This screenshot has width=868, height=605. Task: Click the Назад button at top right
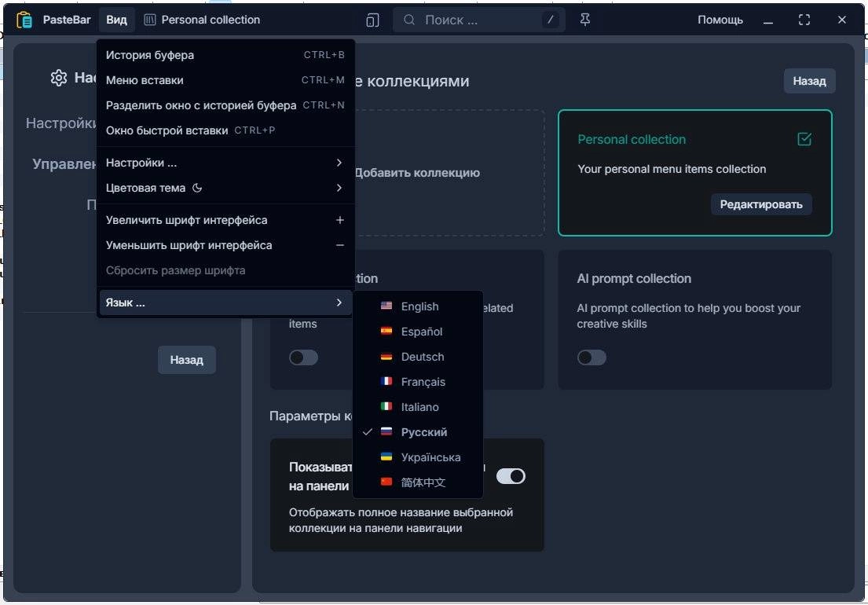point(809,81)
